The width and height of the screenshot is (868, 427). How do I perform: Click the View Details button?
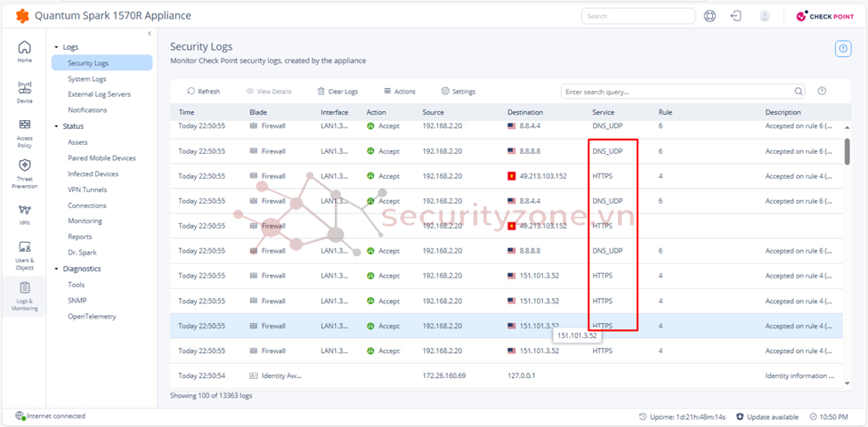(x=269, y=92)
